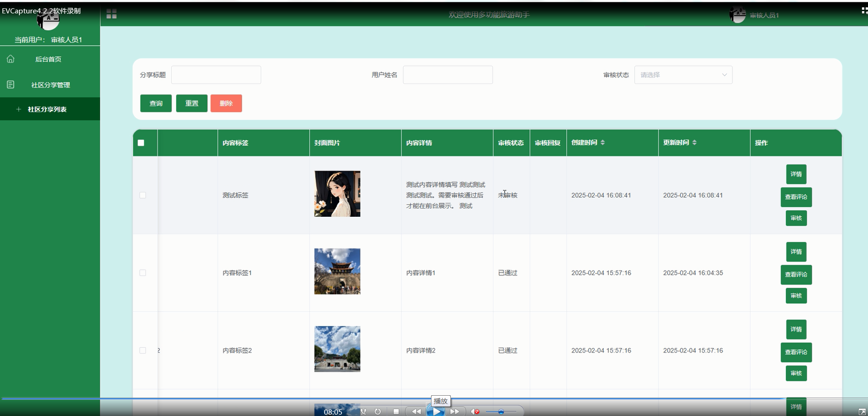This screenshot has height=416, width=868.
Task: Open the 内容标签1 temple cover thumbnail
Action: point(337,271)
